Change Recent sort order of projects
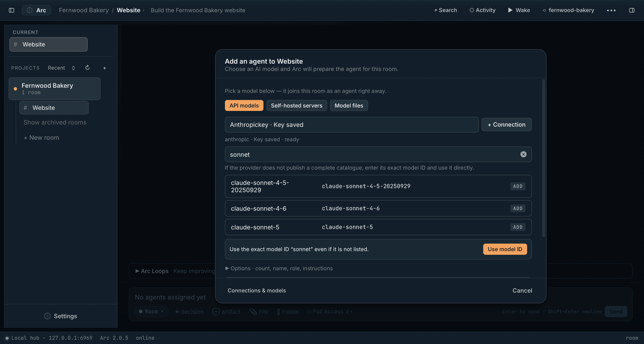Image resolution: width=644 pixels, height=344 pixels. 62,68
